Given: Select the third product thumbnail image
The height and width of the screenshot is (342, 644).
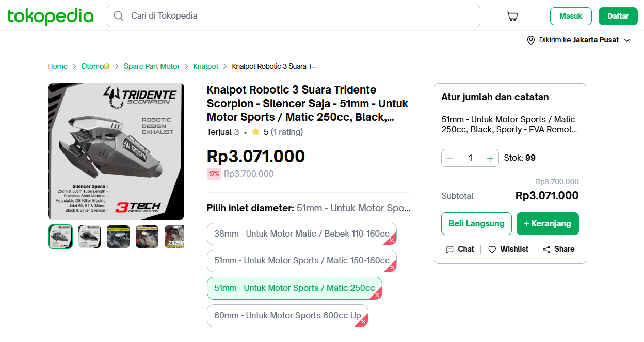Looking at the screenshot, I should point(118,237).
